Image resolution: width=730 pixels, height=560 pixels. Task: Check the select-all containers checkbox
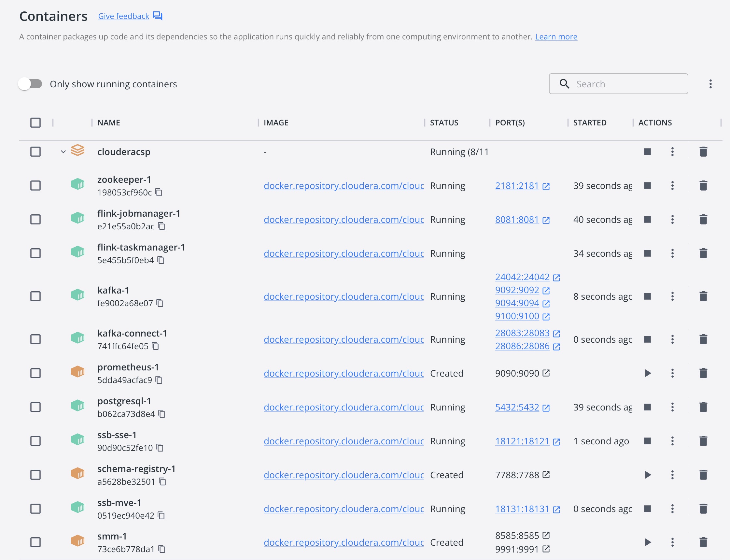(x=35, y=123)
